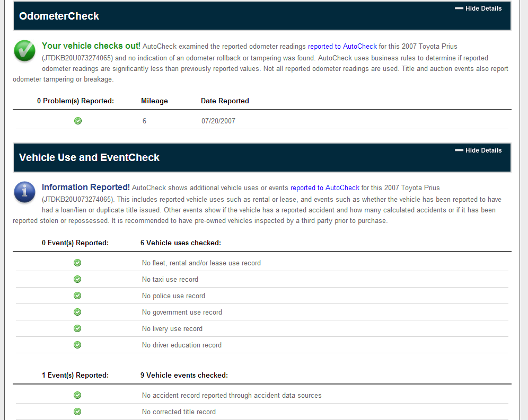The height and width of the screenshot is (420, 528).
Task: Select the Your vehicle checks out! heading
Action: tap(91, 46)
